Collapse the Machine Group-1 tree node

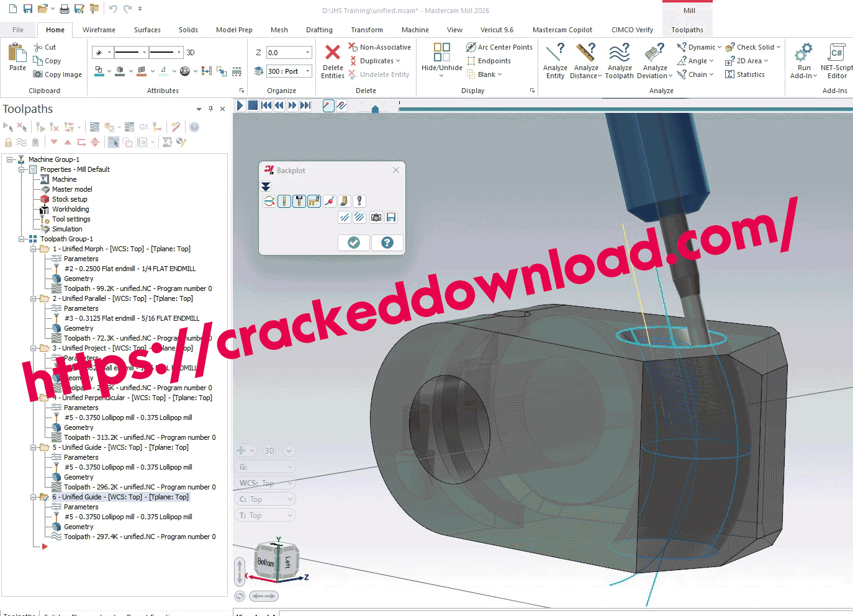click(10, 159)
